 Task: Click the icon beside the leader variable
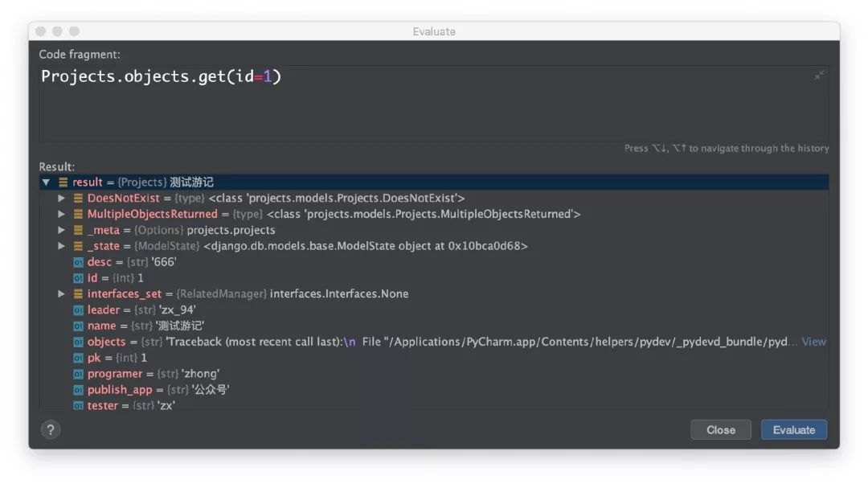pos(78,310)
